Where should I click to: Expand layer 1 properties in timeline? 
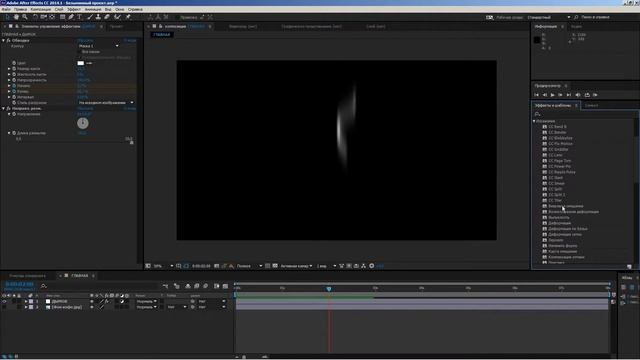[x=26, y=302]
